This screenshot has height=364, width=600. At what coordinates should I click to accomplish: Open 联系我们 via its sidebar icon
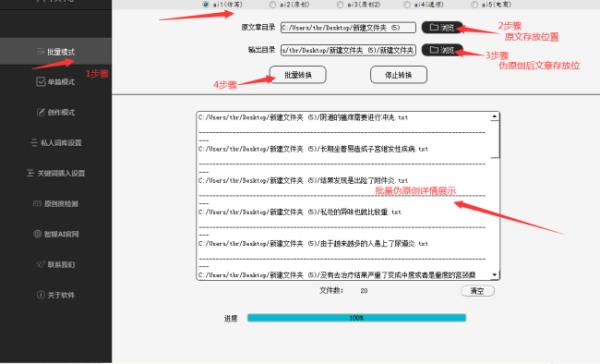[40, 264]
